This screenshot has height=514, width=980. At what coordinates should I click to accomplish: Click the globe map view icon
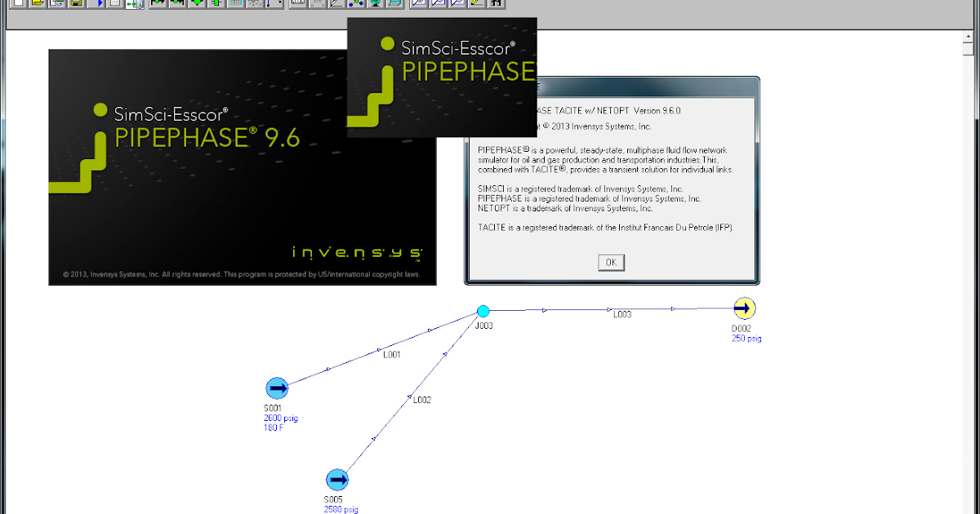coord(377,3)
